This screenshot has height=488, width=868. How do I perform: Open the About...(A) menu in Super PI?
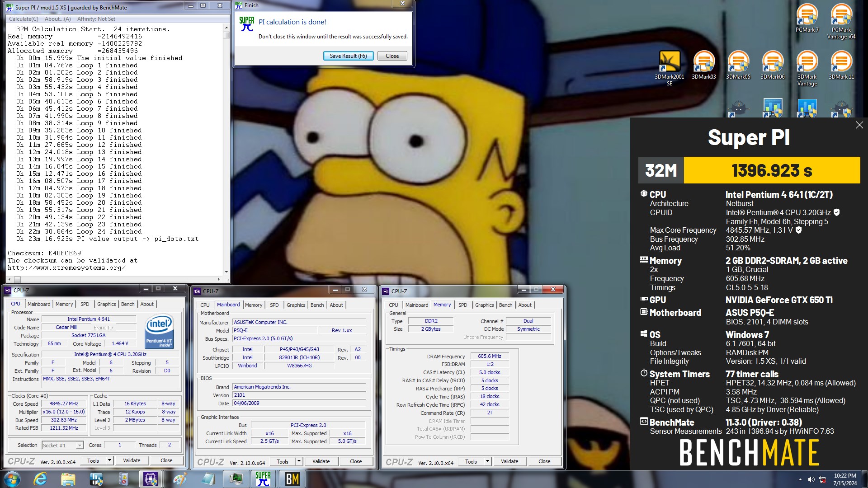coord(57,19)
